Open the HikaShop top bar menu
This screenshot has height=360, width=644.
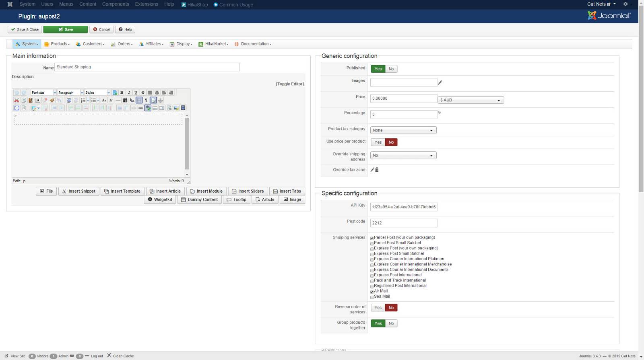click(195, 4)
